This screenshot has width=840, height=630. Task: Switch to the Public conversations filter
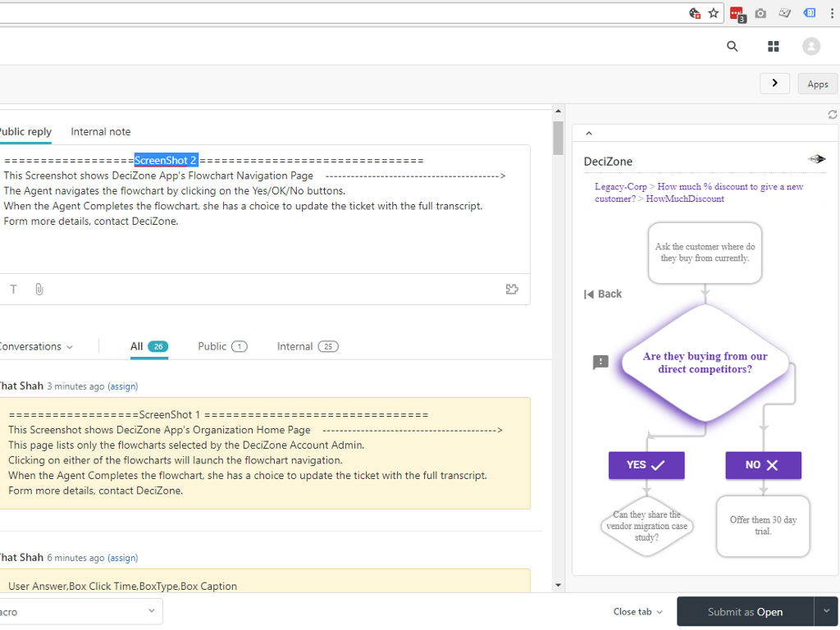point(213,346)
